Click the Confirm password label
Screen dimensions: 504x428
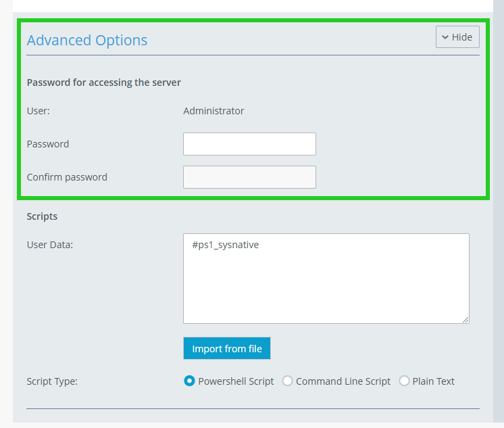[67, 177]
